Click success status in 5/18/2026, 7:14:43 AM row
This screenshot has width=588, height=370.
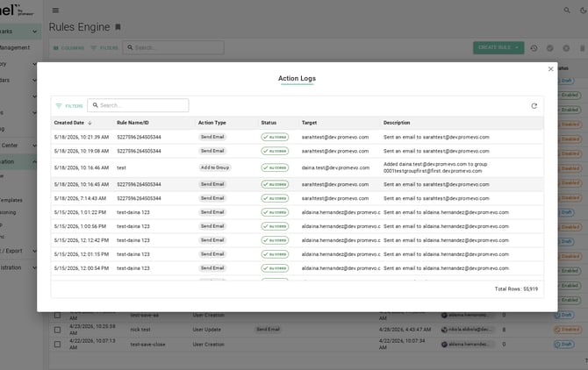[275, 198]
